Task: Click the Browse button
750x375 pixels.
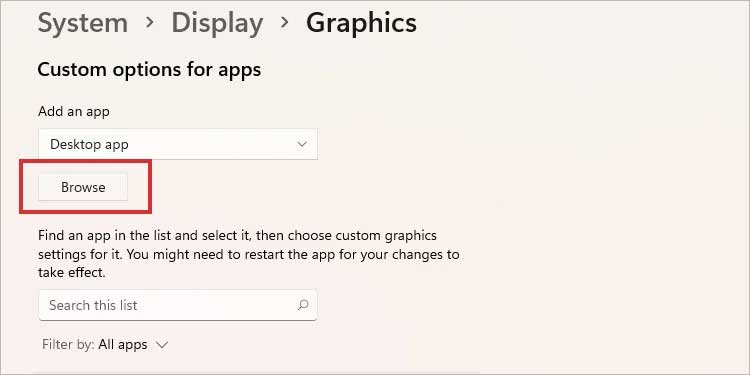Action: coord(83,187)
